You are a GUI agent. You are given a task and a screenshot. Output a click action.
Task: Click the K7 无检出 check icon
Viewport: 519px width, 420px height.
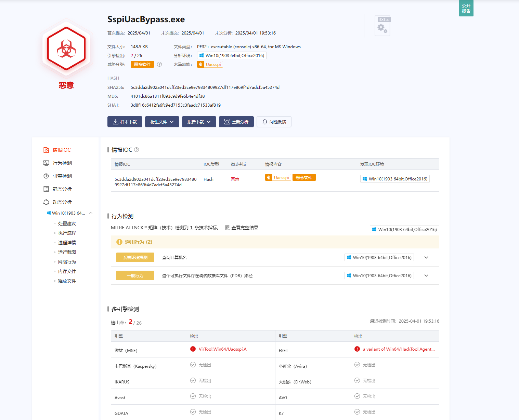tap(357, 412)
